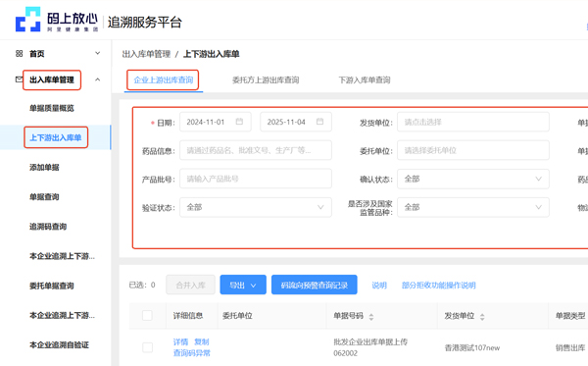Open 追溯码查询 in sidebar
The image size is (588, 366).
[x=48, y=227]
